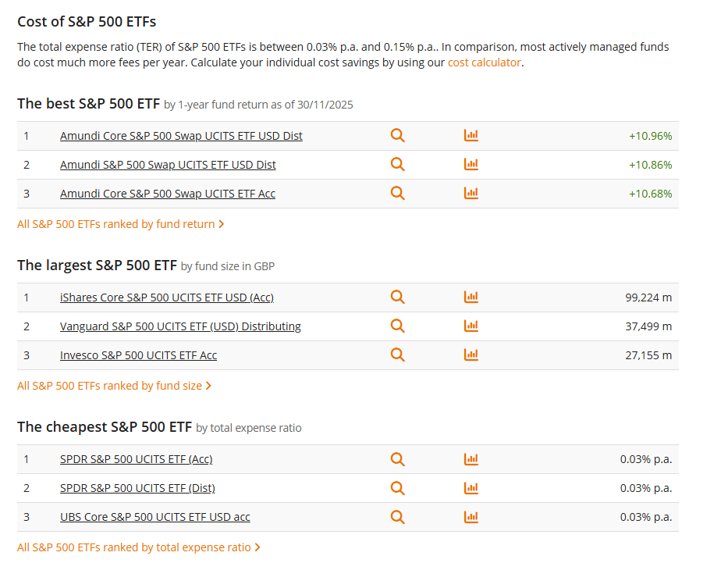Follow Vanguard S&P 500 UCITS ETF Distributing link

[180, 326]
